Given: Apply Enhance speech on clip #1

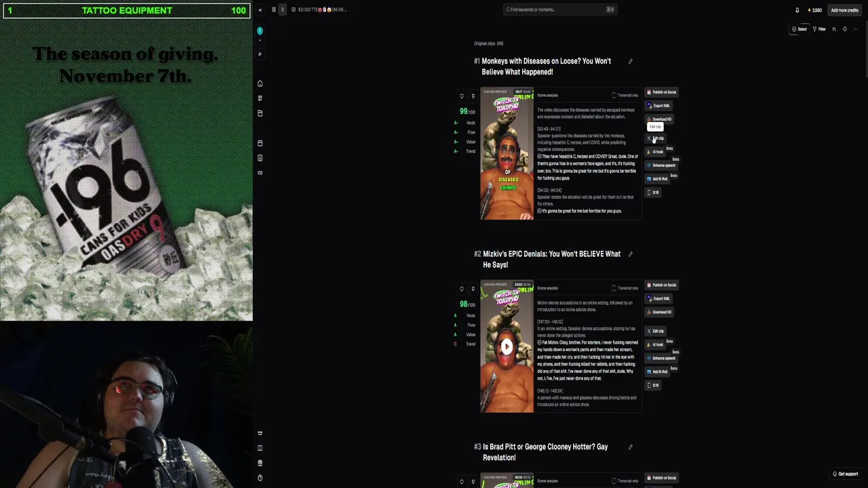Looking at the screenshot, I should 661,165.
